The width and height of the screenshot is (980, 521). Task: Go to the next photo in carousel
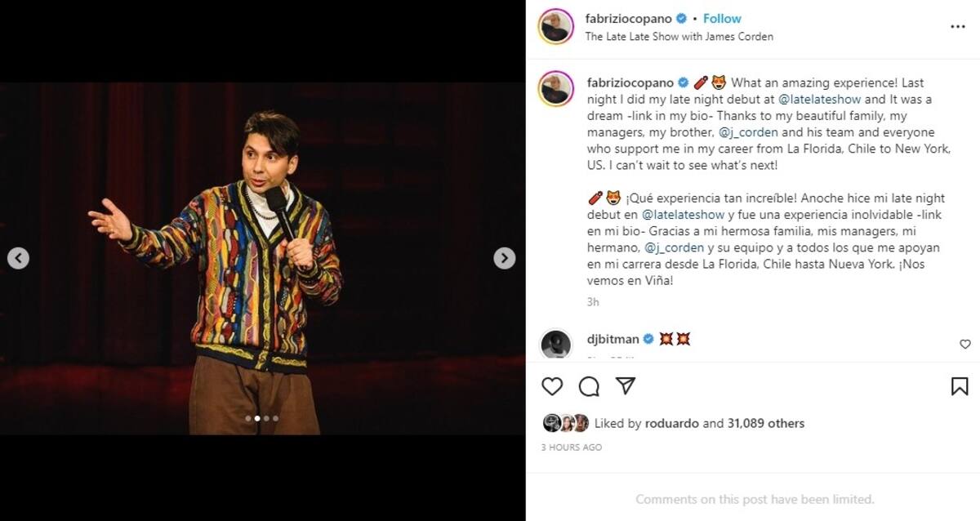(x=505, y=258)
